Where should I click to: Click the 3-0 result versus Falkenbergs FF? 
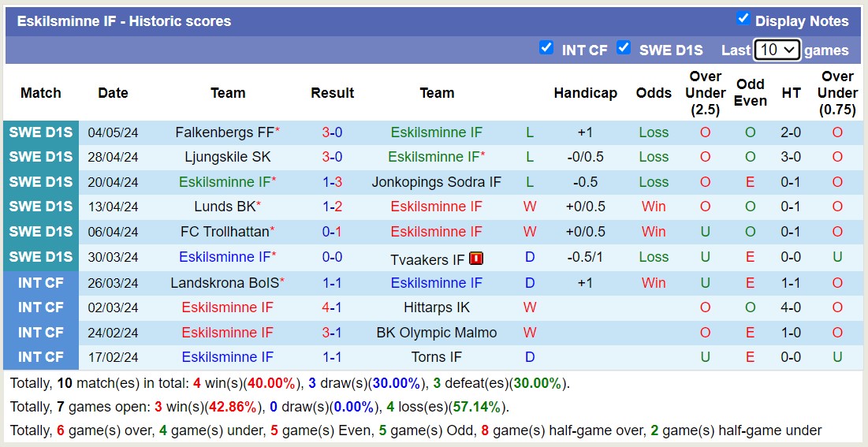(x=332, y=132)
